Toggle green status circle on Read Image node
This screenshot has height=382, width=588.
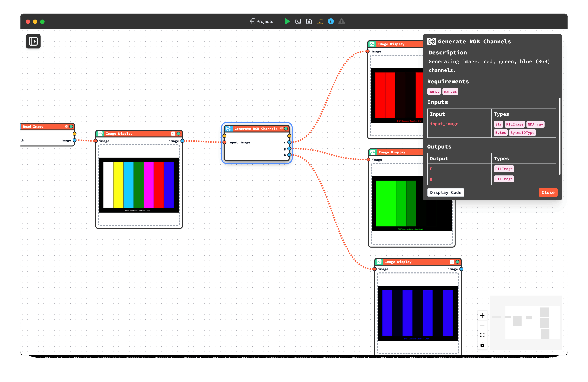[71, 127]
